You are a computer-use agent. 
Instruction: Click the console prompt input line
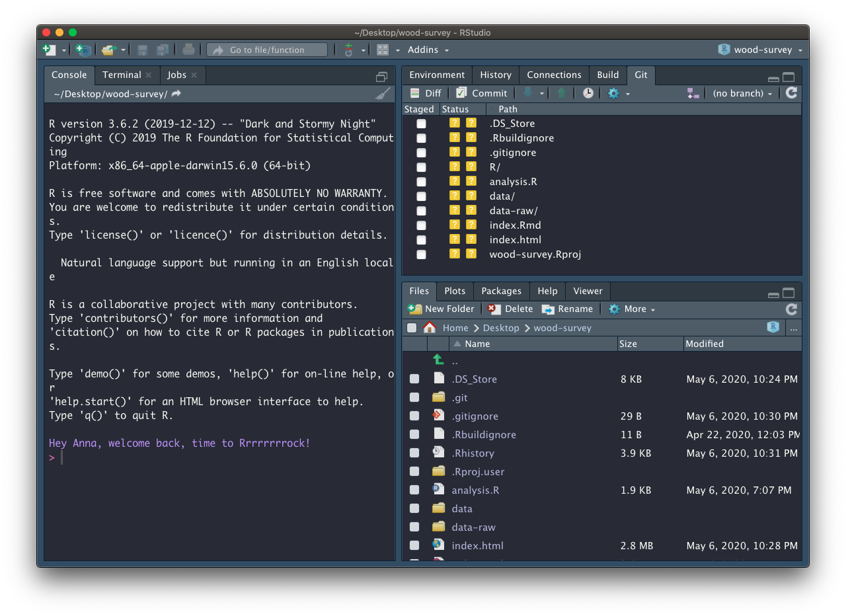pos(221,457)
